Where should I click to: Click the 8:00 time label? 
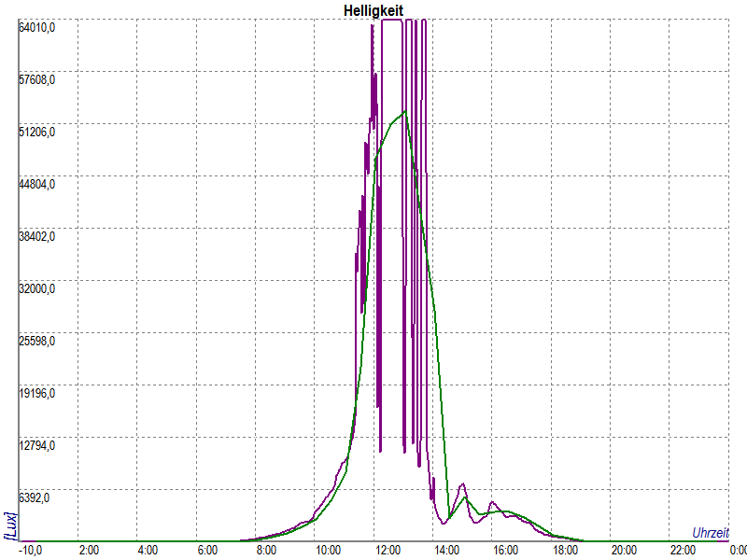[x=266, y=551]
